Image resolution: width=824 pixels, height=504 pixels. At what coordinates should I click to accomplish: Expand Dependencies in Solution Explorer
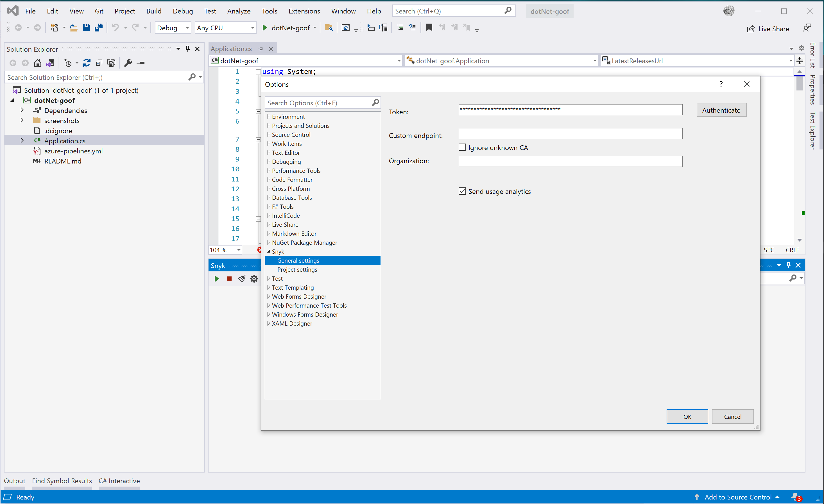22,110
